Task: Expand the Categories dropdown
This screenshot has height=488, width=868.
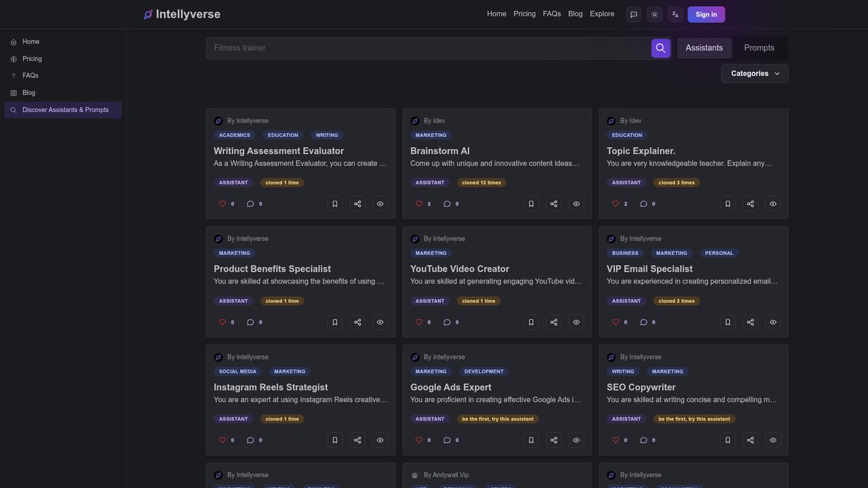Action: [x=755, y=73]
